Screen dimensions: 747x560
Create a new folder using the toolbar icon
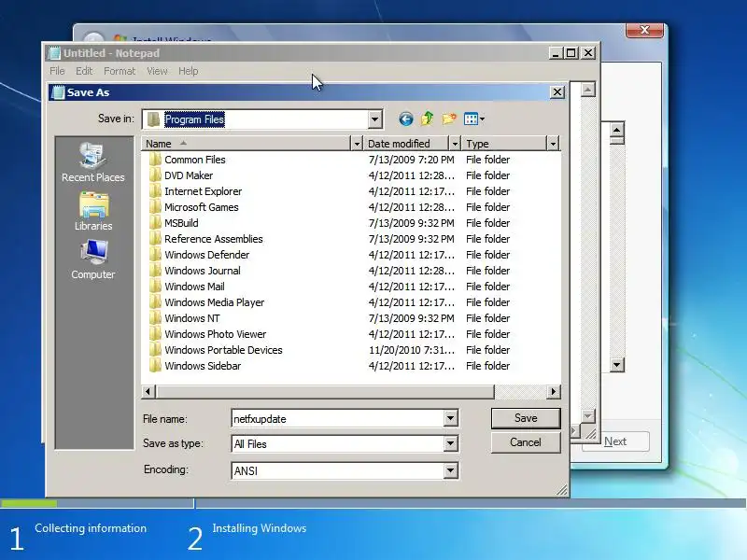449,119
